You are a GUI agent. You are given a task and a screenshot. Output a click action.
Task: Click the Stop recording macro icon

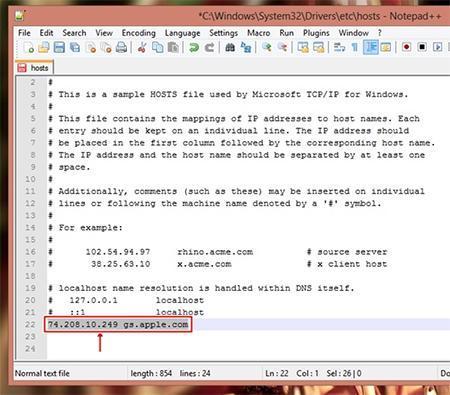click(422, 47)
